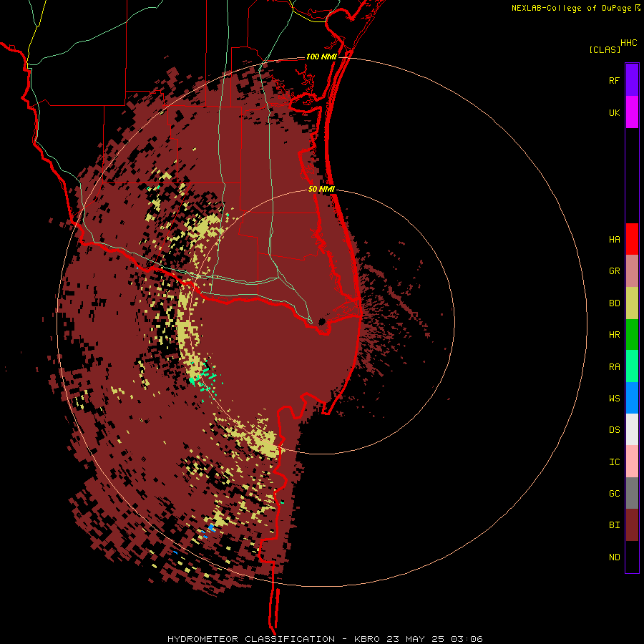Viewport: 644px width, 644px height.
Task: Click the GC gray legend swatch
Action: pyautogui.click(x=632, y=493)
